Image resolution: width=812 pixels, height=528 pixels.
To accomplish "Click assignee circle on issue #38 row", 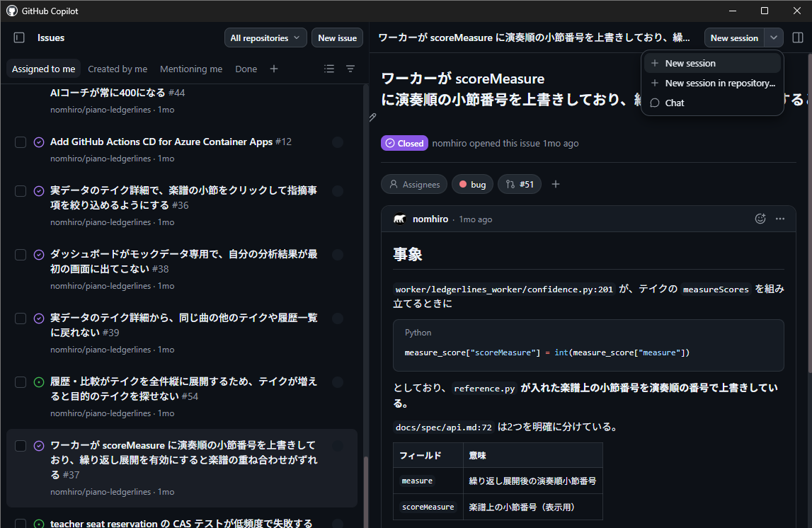I will tap(338, 255).
